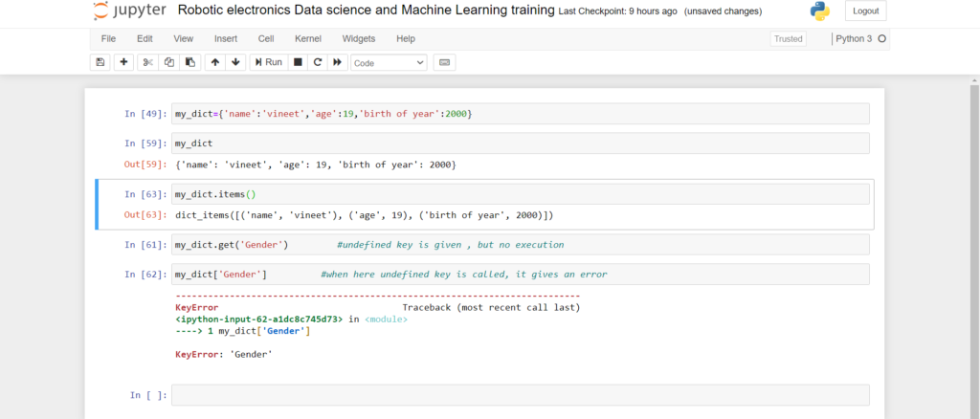Cut selected cells with scissors icon
This screenshot has width=980, height=419.
[x=148, y=62]
